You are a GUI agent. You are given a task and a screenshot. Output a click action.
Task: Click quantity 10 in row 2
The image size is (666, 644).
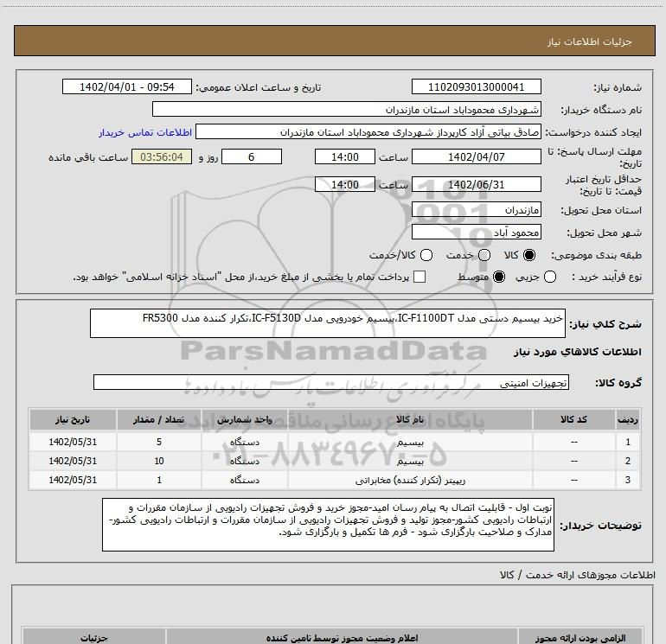(x=159, y=461)
